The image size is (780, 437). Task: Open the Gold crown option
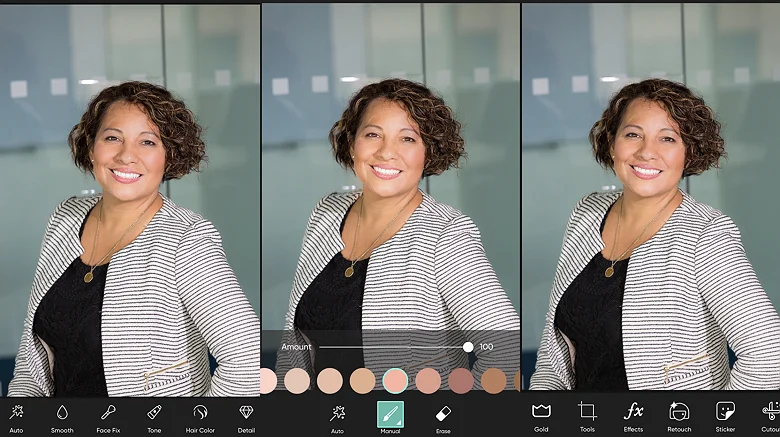pyautogui.click(x=541, y=417)
